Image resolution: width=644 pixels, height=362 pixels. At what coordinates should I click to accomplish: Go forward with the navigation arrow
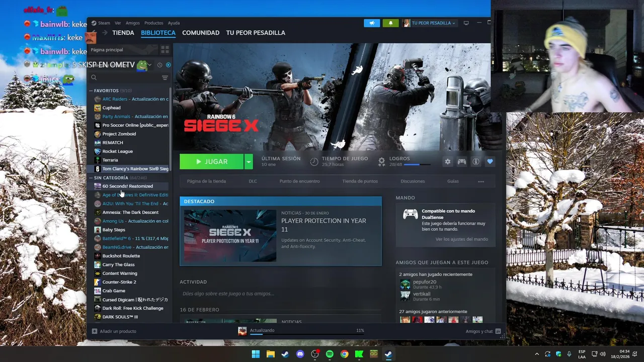click(105, 33)
